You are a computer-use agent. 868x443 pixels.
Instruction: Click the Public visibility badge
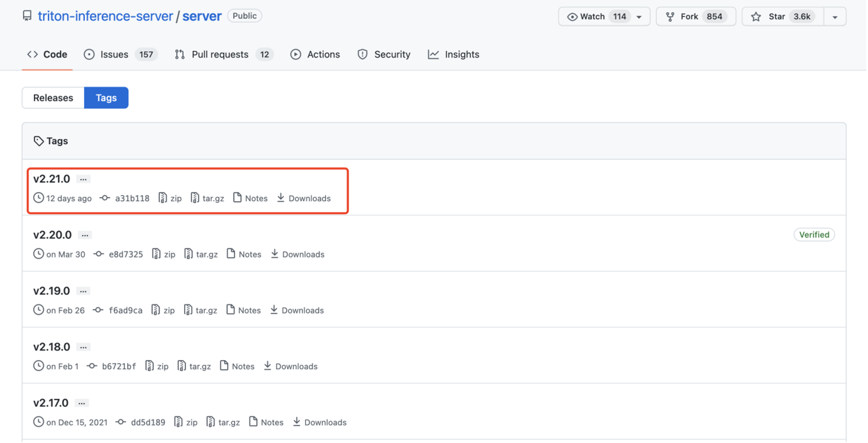[x=245, y=16]
